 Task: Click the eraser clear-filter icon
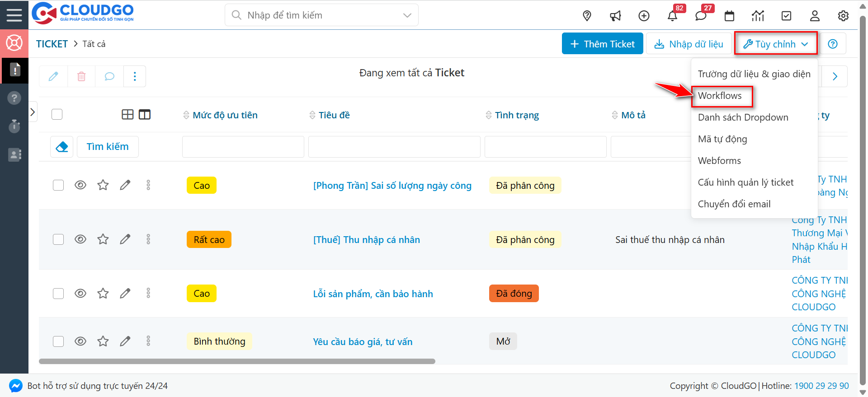62,147
